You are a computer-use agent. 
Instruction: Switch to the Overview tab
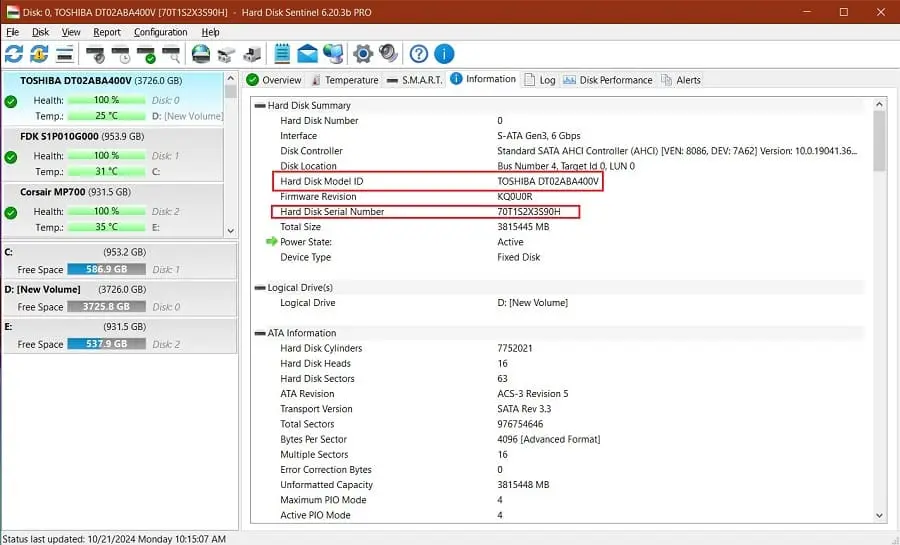pyautogui.click(x=274, y=80)
